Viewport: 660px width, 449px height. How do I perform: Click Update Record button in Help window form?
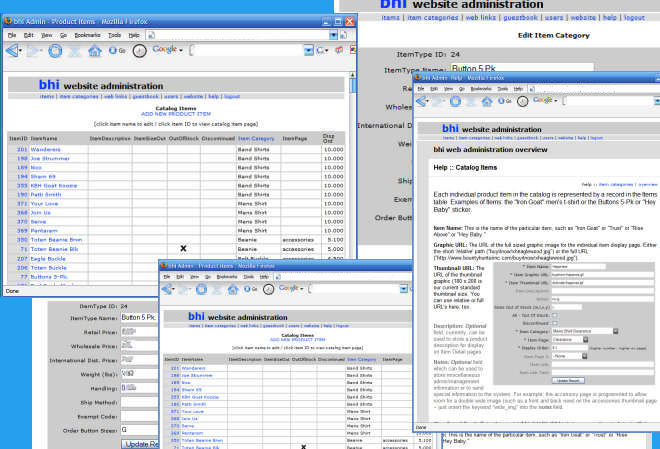click(568, 380)
